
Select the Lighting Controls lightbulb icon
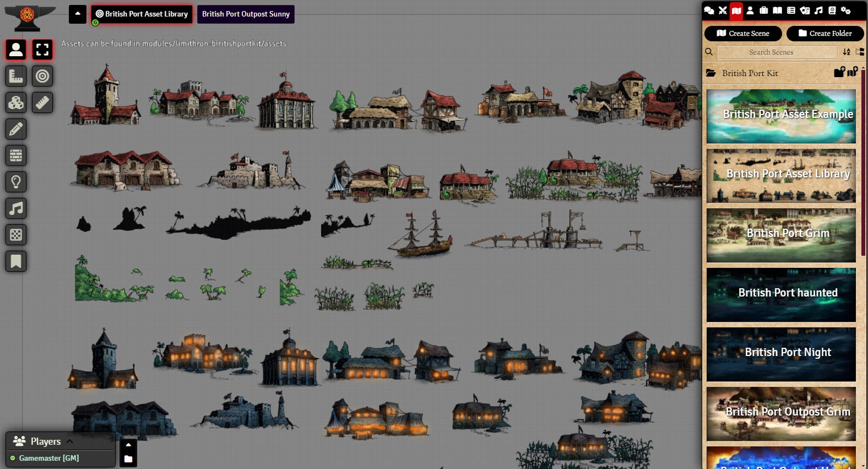16,182
